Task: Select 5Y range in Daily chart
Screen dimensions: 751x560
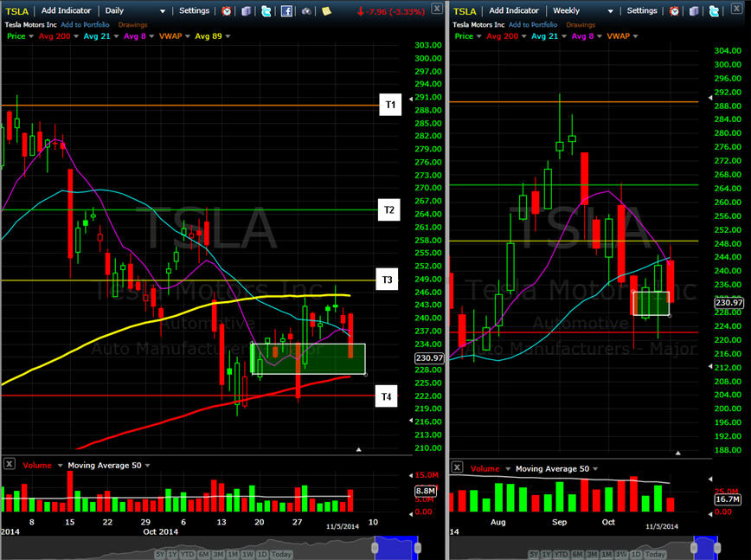Action: tap(160, 554)
